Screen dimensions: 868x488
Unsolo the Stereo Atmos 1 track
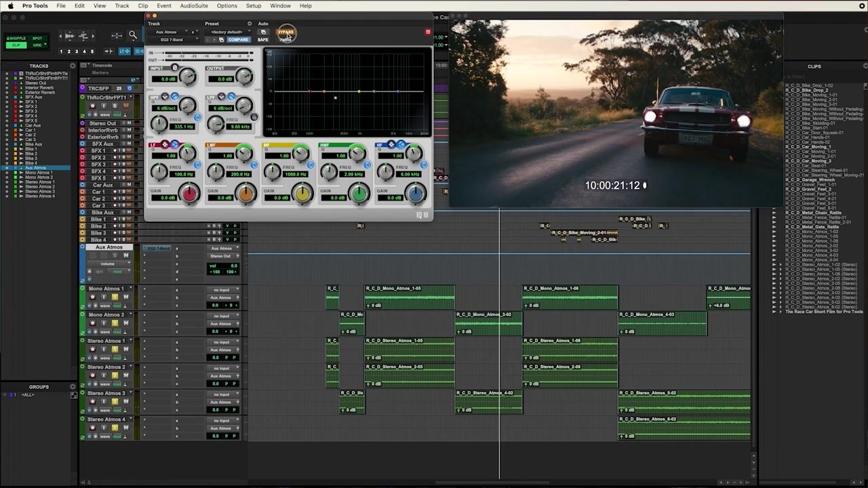115,349
